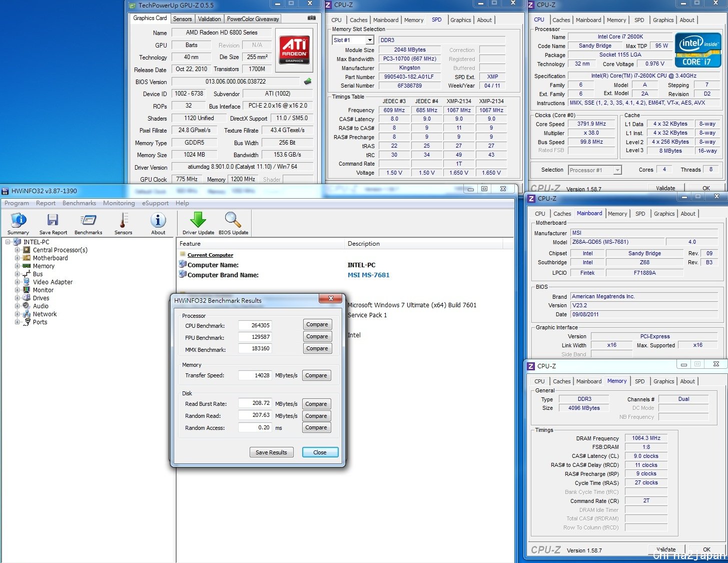Screen dimensions: 728x563
Task: Compare the MMX Benchmark result
Action: [x=317, y=348]
